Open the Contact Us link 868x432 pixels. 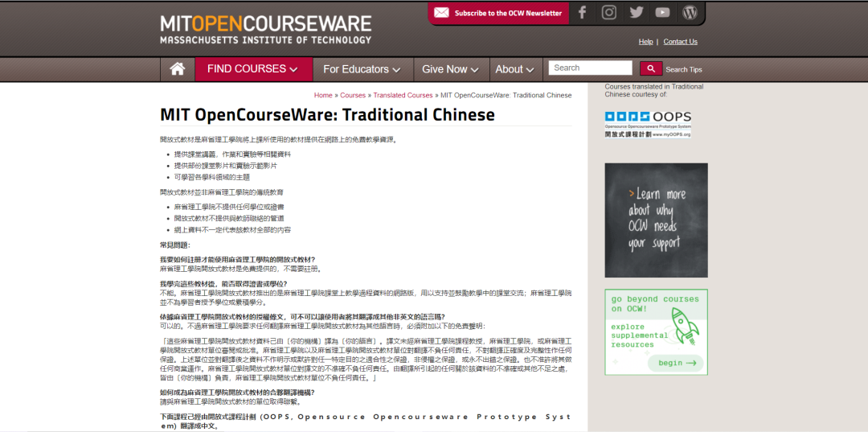pyautogui.click(x=680, y=42)
